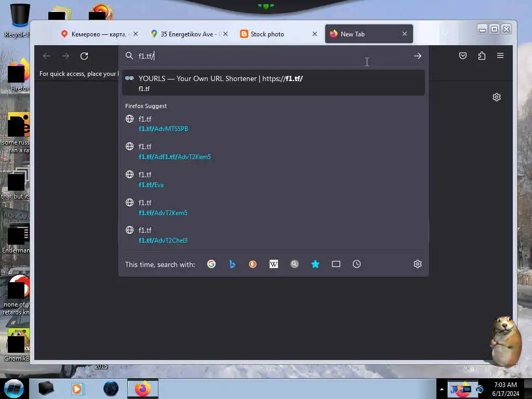This screenshot has height=399, width=532.
Task: Choose the f1.tf/AdvMTSSPB suggestion
Action: click(273, 124)
